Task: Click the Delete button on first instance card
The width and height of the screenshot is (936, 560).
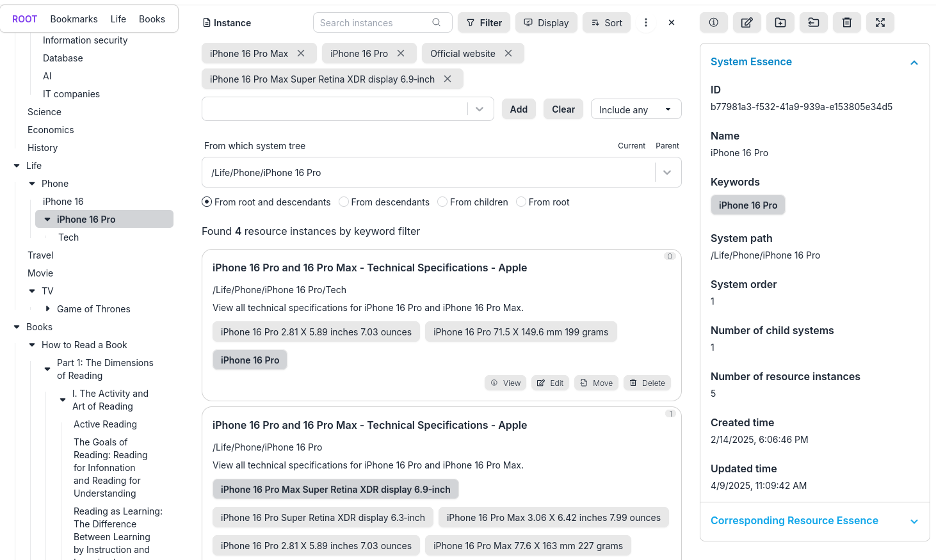Action: (x=647, y=383)
